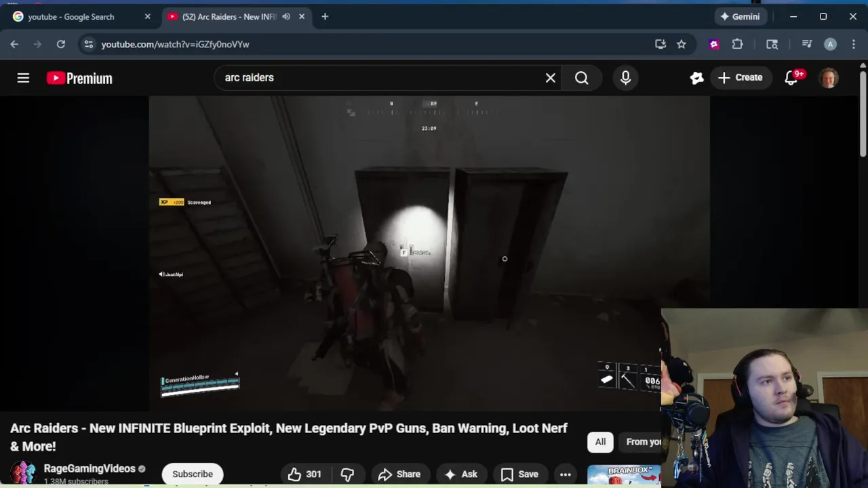The width and height of the screenshot is (868, 488).
Task: Install app icon in address bar
Action: coord(660,44)
